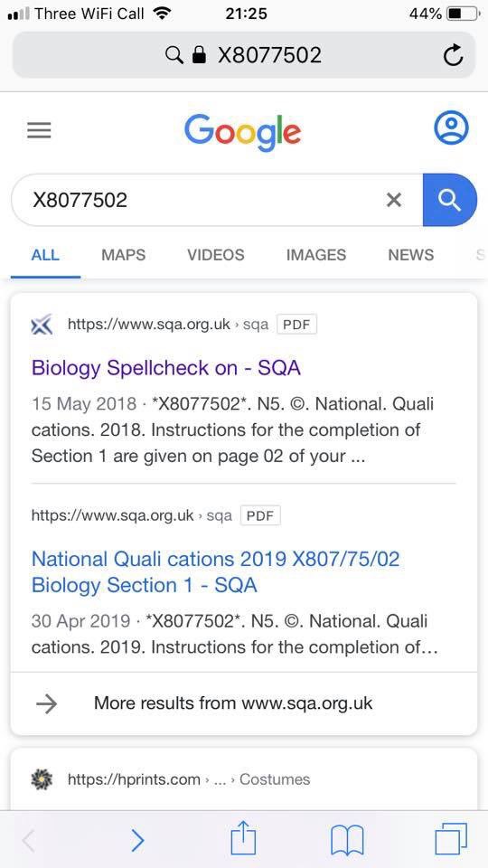Tap the blue magnifier search button

(x=450, y=200)
